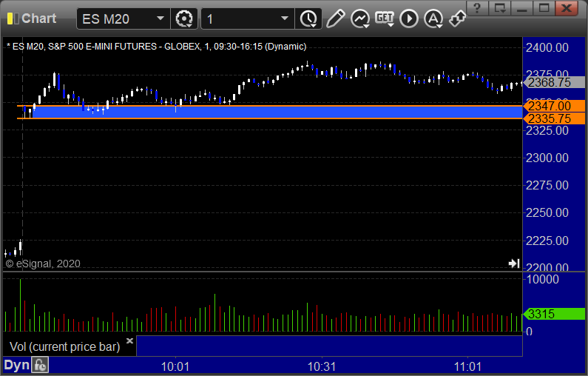Close the Vol study pane
Screen dimensions: 588x376
pyautogui.click(x=129, y=340)
